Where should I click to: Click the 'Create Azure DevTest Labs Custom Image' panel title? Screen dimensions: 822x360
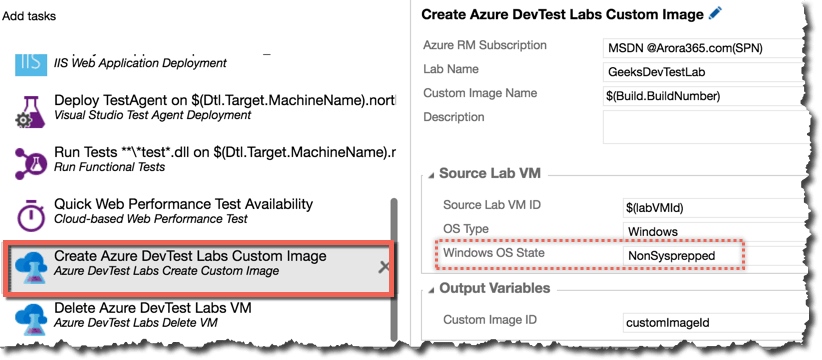(563, 14)
